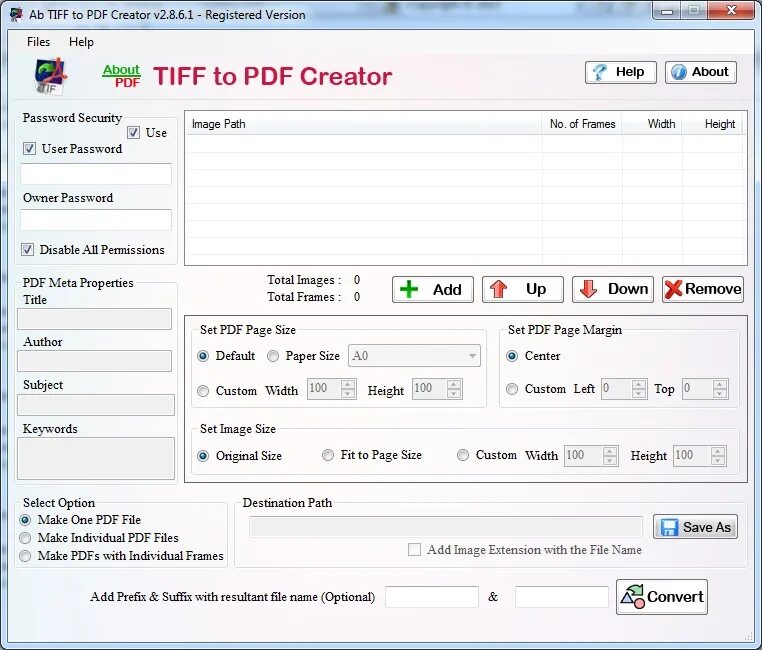Minimize the application window
Viewport: 762px width, 650px height.
pos(667,11)
